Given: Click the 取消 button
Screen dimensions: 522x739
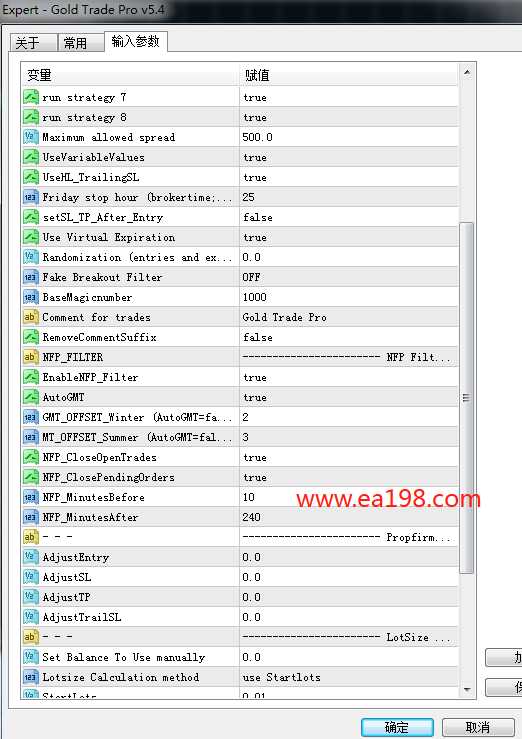Looking at the screenshot, I should (478, 727).
